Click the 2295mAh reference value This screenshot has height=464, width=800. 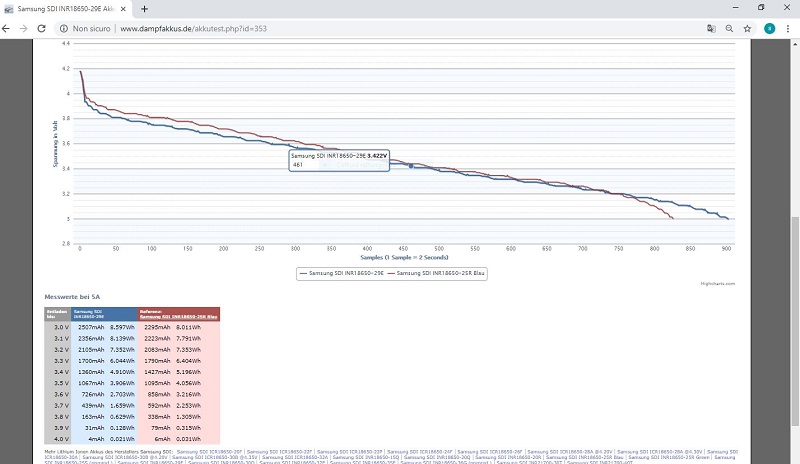point(157,327)
